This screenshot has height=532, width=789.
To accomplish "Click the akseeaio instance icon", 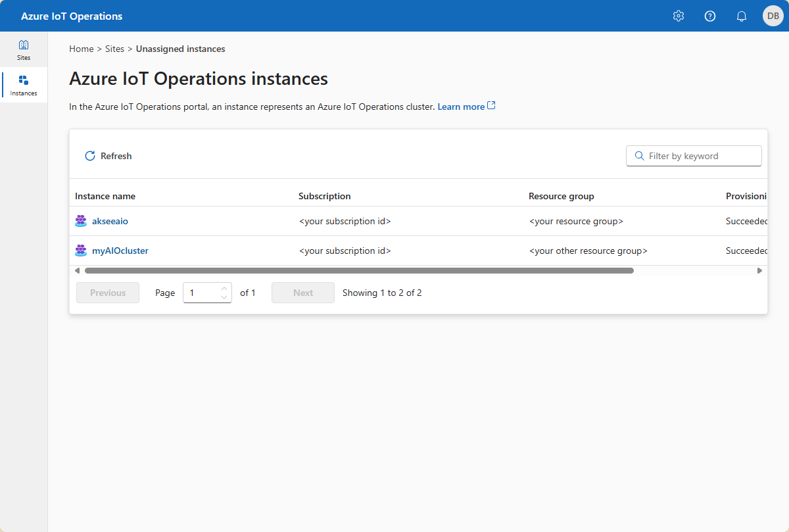I will tap(81, 222).
